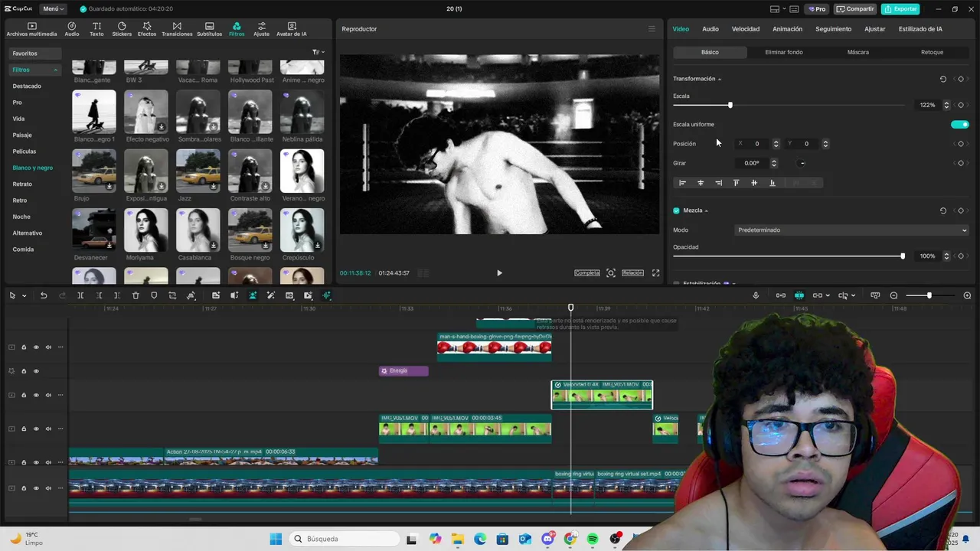Undo the last timeline action
This screenshot has height=551, width=980.
coord(44,295)
